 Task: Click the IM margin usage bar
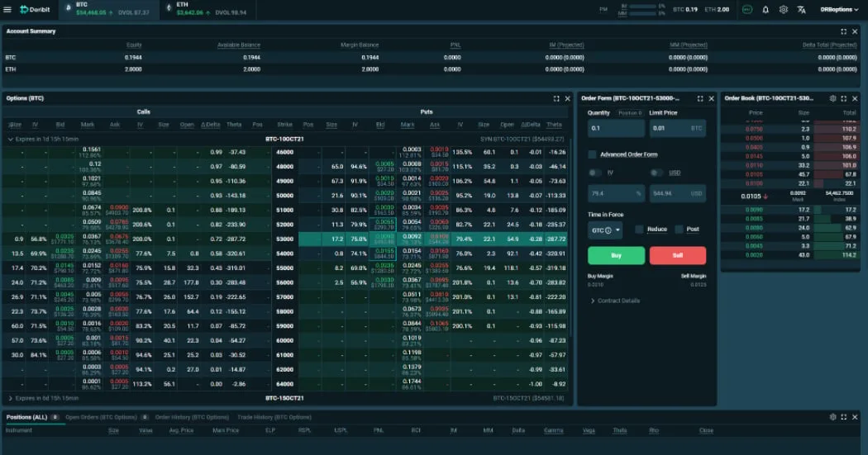pyautogui.click(x=642, y=6)
